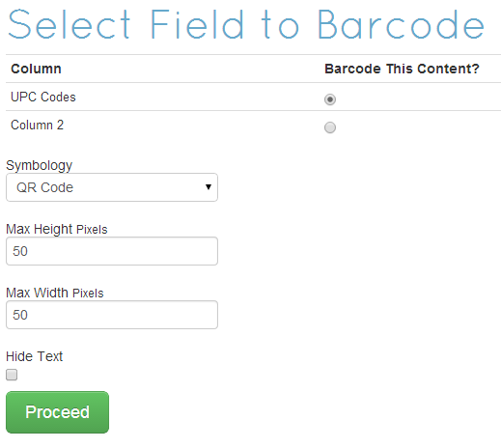Click the Column 2 row label
Viewport: 501px width, 448px height.
pyautogui.click(x=37, y=125)
